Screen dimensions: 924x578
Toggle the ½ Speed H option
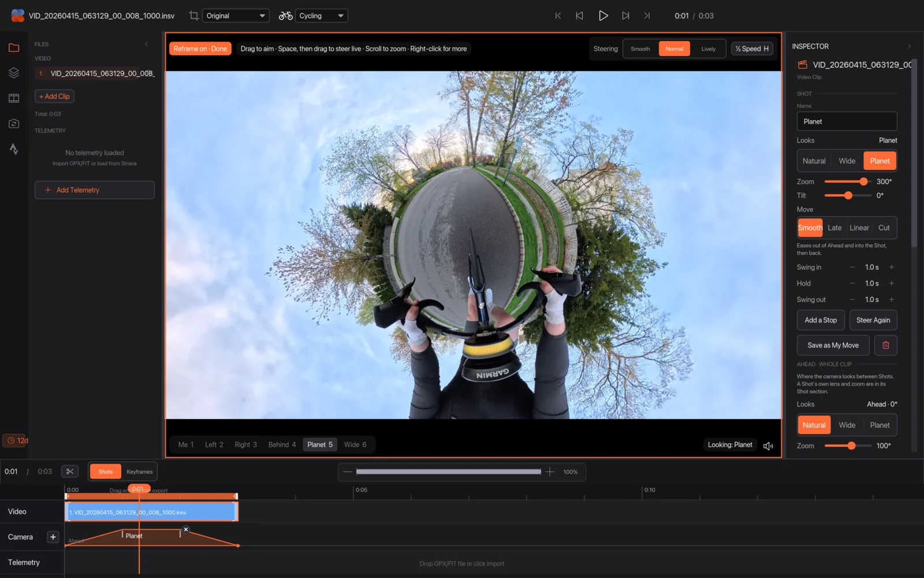(752, 49)
